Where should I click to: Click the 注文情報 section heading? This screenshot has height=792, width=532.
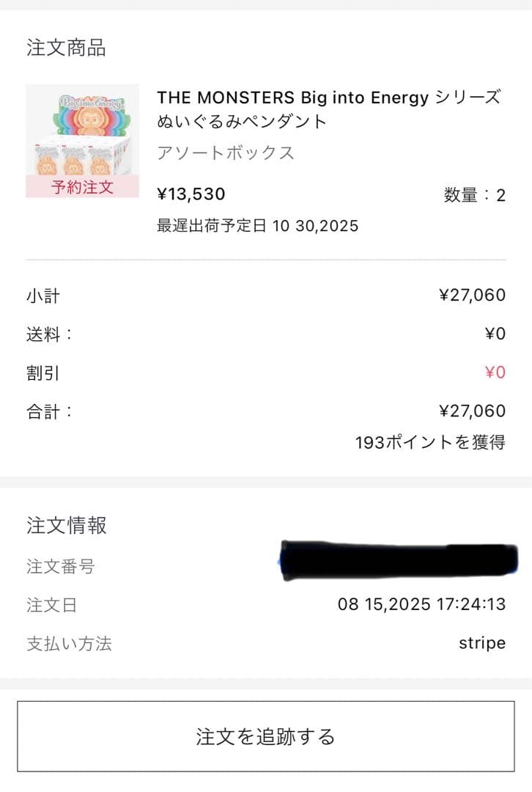coord(66,525)
